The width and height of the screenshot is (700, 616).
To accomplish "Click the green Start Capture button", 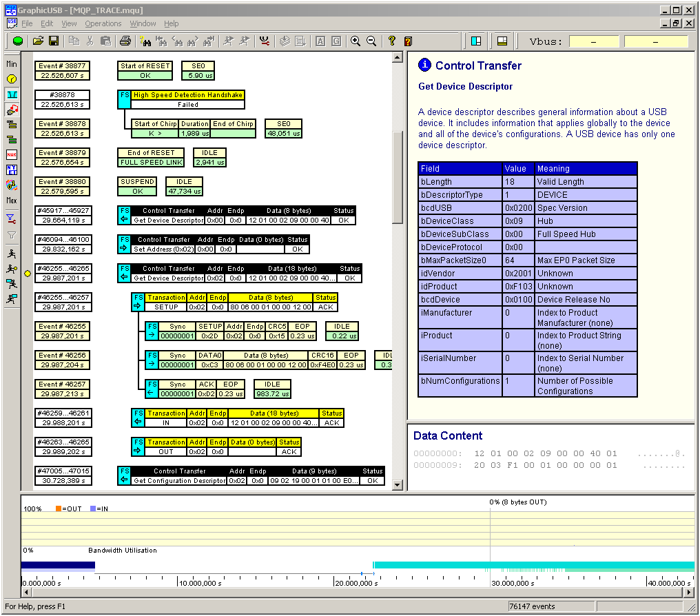I will point(18,41).
